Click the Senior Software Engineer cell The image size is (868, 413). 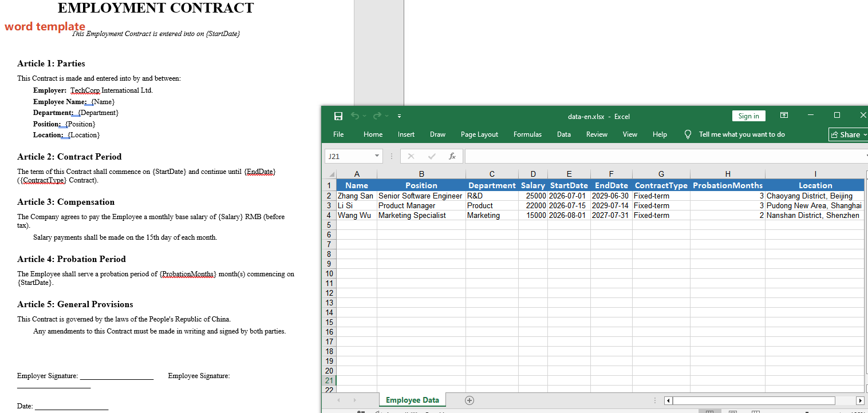421,196
